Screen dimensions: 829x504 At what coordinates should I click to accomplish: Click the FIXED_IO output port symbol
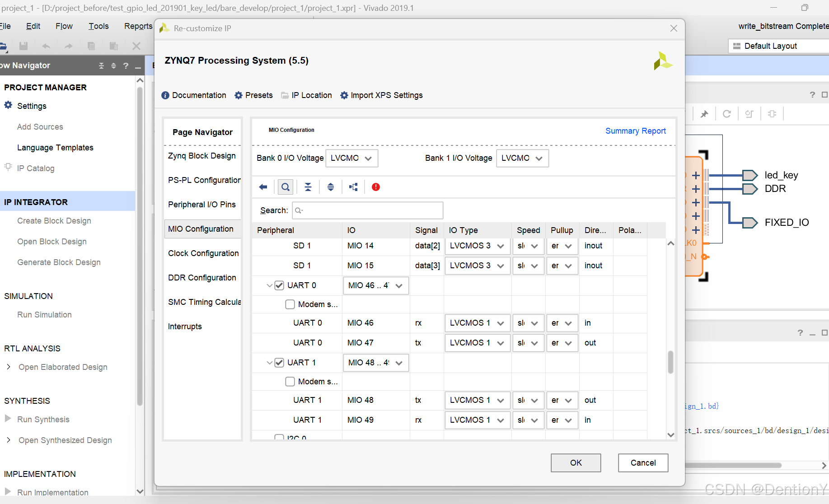point(750,223)
